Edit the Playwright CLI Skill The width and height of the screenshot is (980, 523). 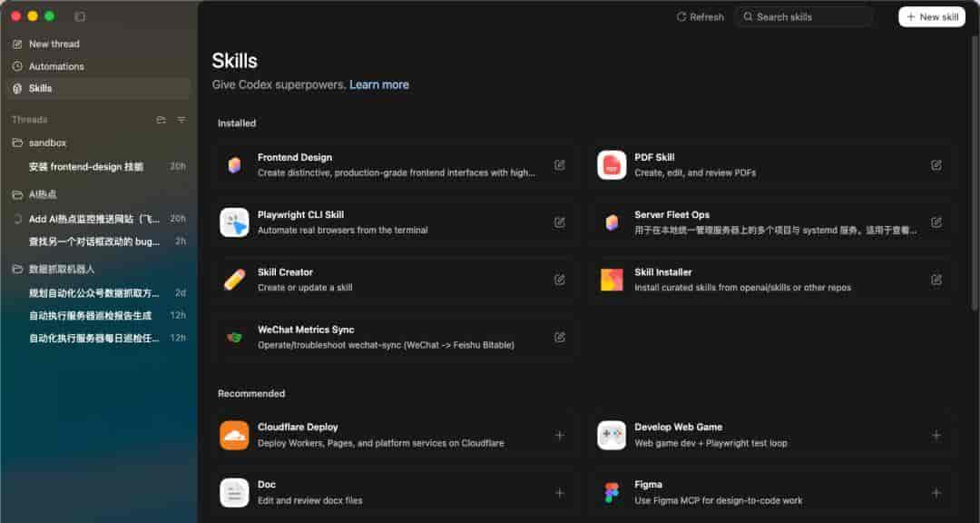559,222
